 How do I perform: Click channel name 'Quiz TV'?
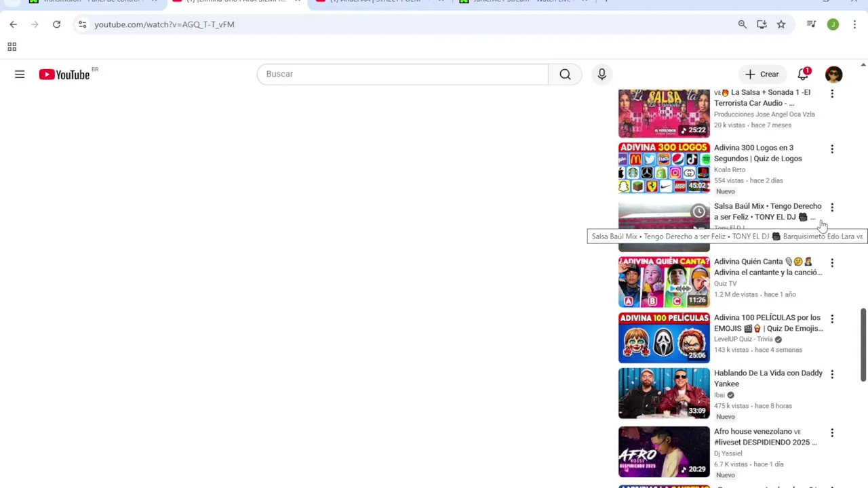pyautogui.click(x=726, y=284)
